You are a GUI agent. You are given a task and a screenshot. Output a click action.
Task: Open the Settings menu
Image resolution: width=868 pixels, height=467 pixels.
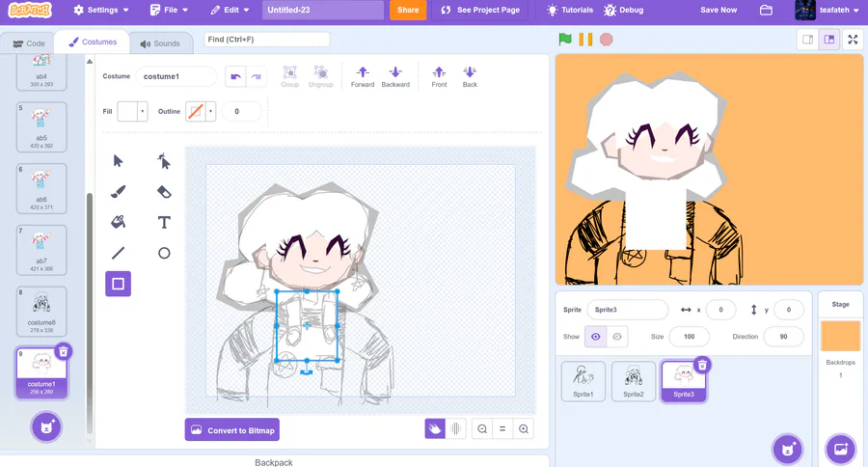[100, 10]
